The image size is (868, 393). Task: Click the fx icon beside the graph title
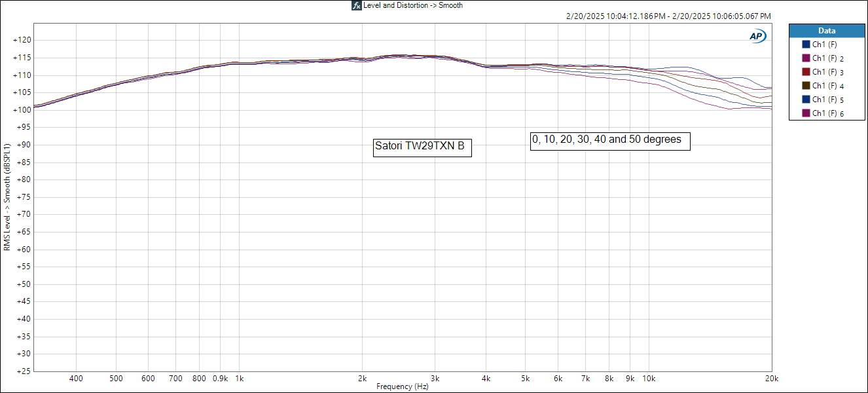pos(357,5)
